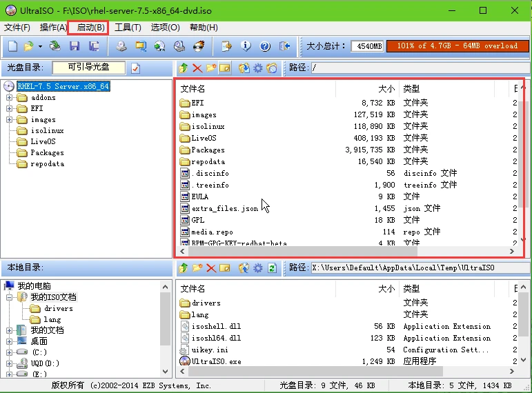Open the 帮助(H) menu

tap(204, 28)
